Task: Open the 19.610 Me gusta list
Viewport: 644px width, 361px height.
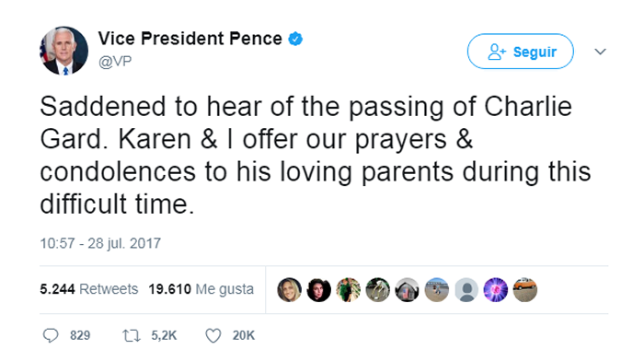Action: tap(201, 289)
